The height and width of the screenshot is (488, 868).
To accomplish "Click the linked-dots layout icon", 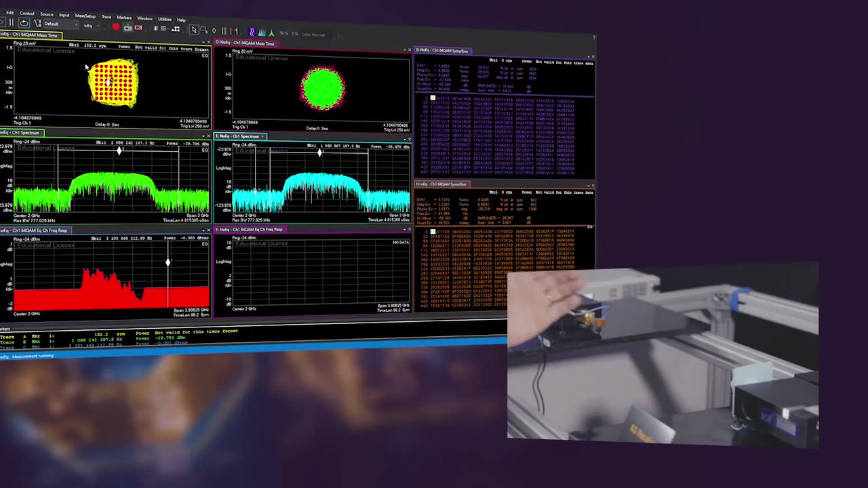I will 176,29.
